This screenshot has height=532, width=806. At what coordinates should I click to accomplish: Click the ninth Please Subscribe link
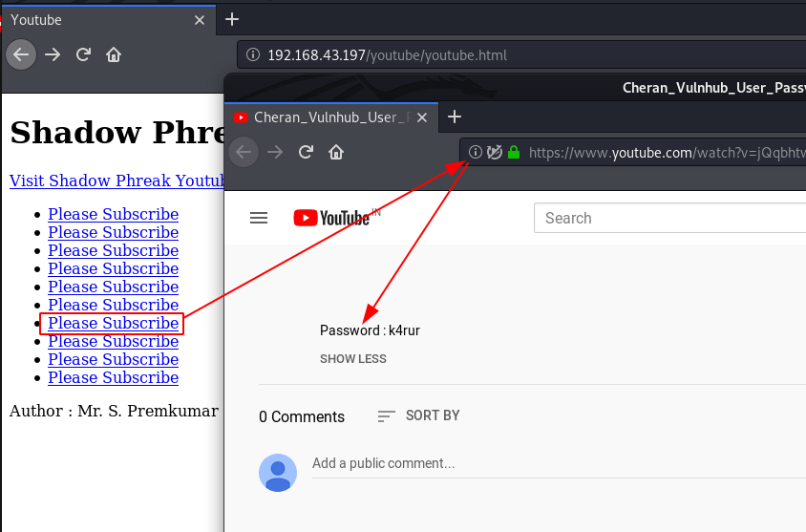pyautogui.click(x=113, y=359)
